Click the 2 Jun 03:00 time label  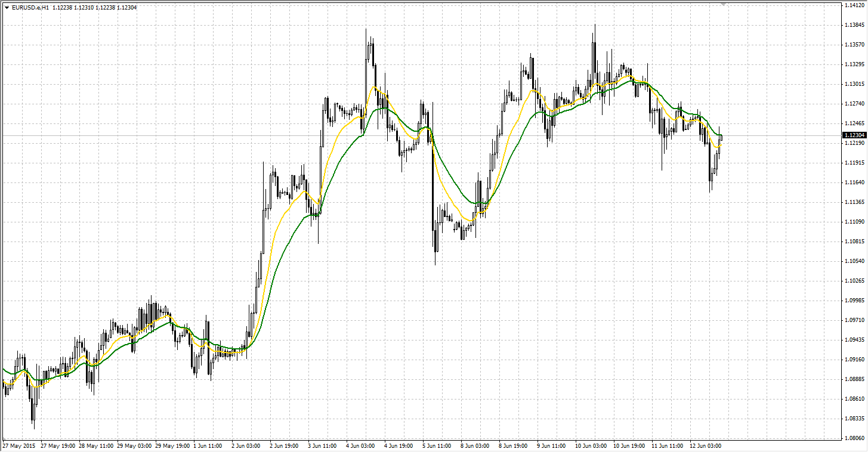(247, 445)
